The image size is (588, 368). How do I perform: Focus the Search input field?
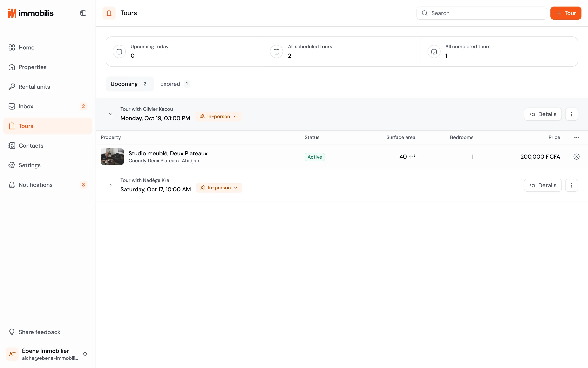[482, 13]
